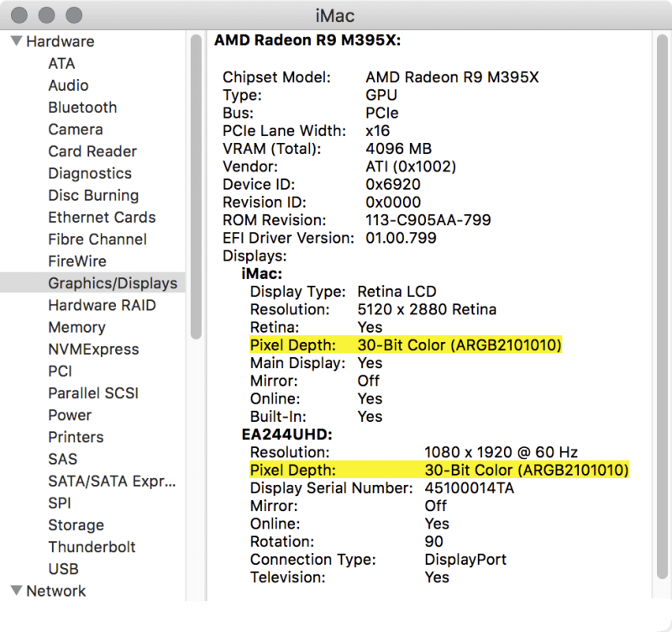Select Camera in the hardware list

coord(76,129)
